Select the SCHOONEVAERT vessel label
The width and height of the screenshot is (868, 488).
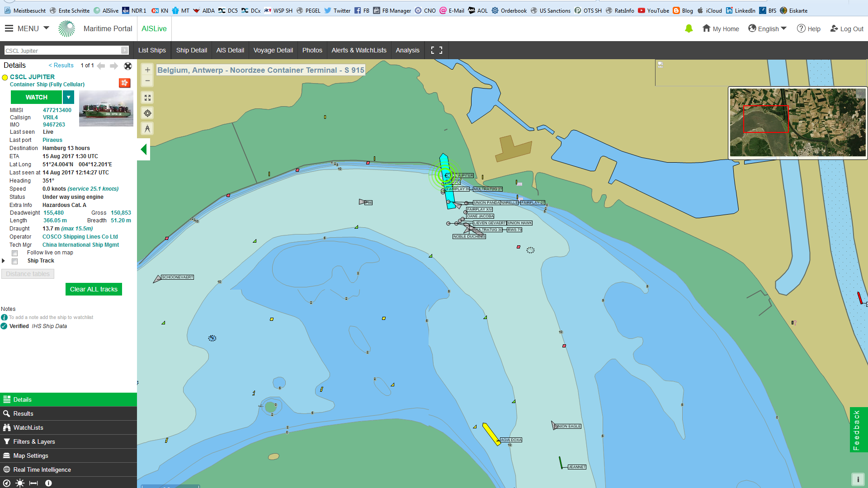pos(178,277)
